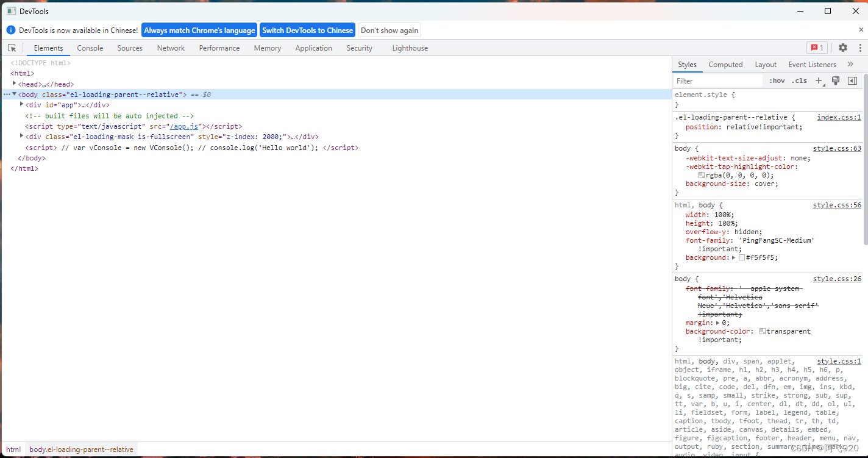Click the Styles pane vertical scrollbar

865,159
